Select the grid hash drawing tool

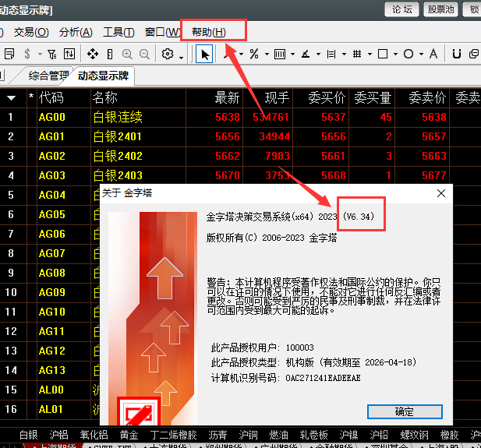(x=357, y=55)
